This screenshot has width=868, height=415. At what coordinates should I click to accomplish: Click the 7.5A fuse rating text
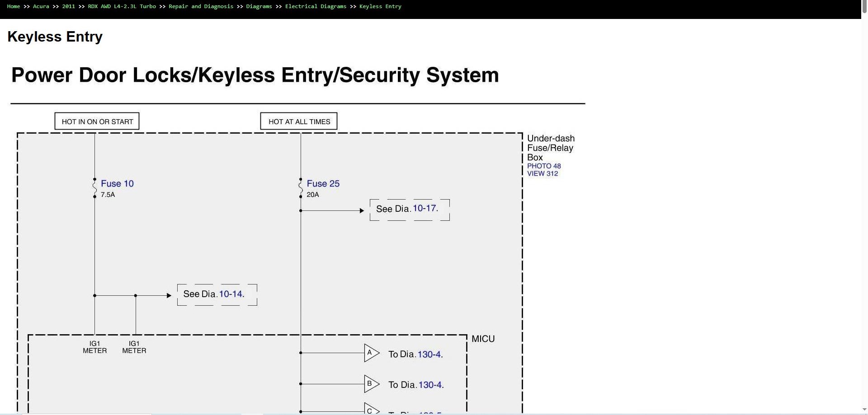pos(108,195)
